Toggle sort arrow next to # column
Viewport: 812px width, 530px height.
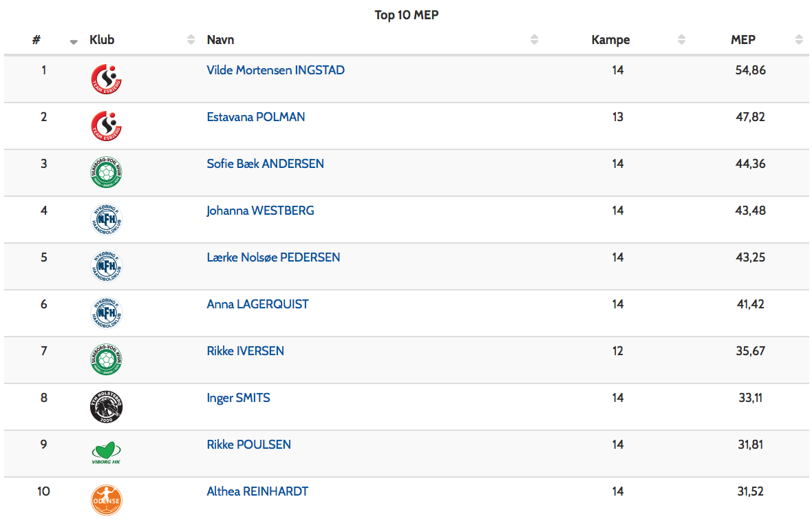point(74,41)
